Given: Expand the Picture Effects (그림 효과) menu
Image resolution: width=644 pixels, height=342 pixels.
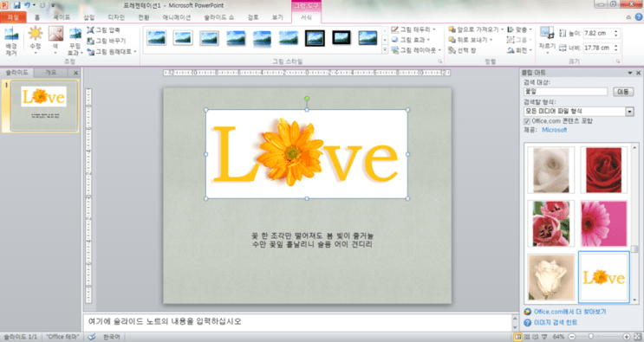Looking at the screenshot, I should click(x=410, y=40).
